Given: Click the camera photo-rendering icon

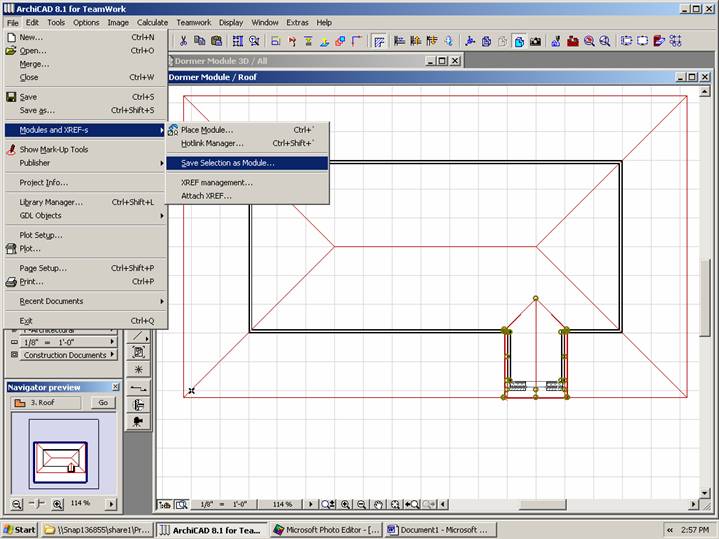Looking at the screenshot, I should point(535,41).
